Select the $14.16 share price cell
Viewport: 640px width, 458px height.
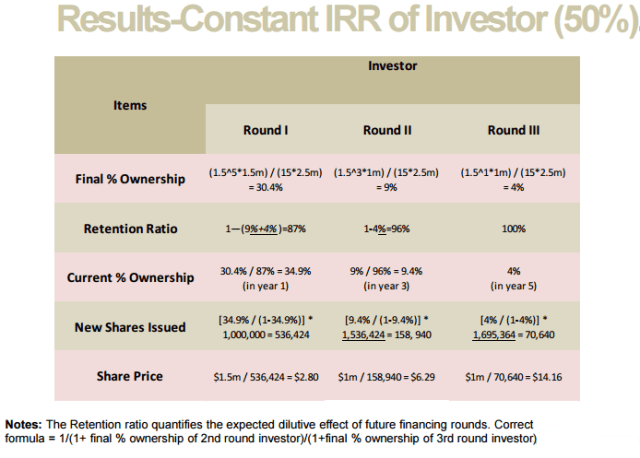click(514, 377)
